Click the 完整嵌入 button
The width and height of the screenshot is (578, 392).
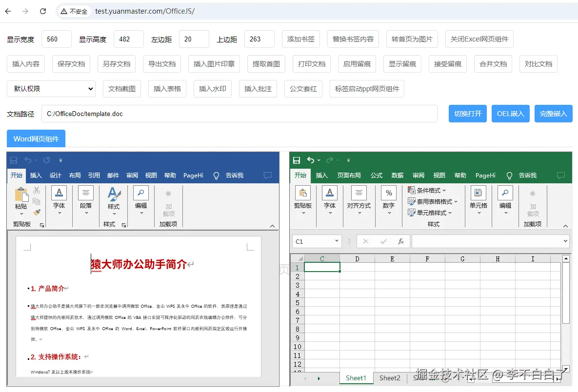[x=553, y=114]
